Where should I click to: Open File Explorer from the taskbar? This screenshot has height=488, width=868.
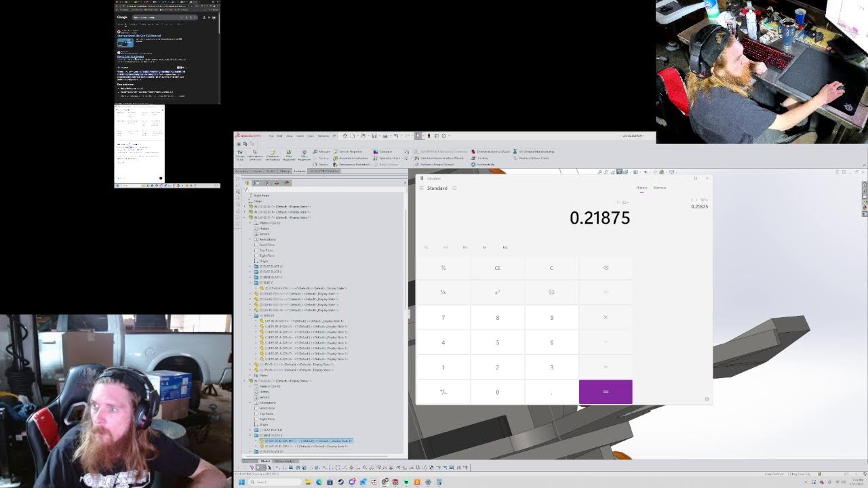[308, 482]
